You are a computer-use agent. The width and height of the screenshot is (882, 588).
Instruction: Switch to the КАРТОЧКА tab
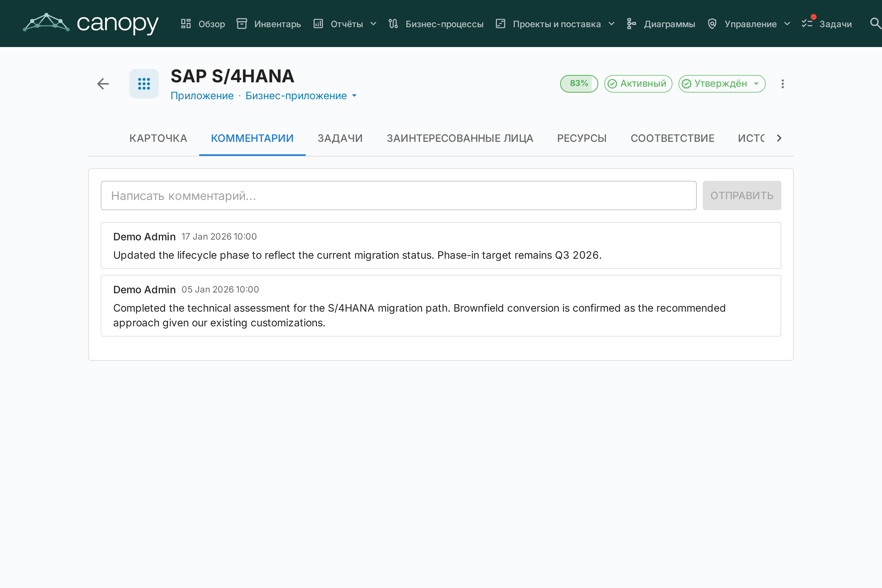158,138
